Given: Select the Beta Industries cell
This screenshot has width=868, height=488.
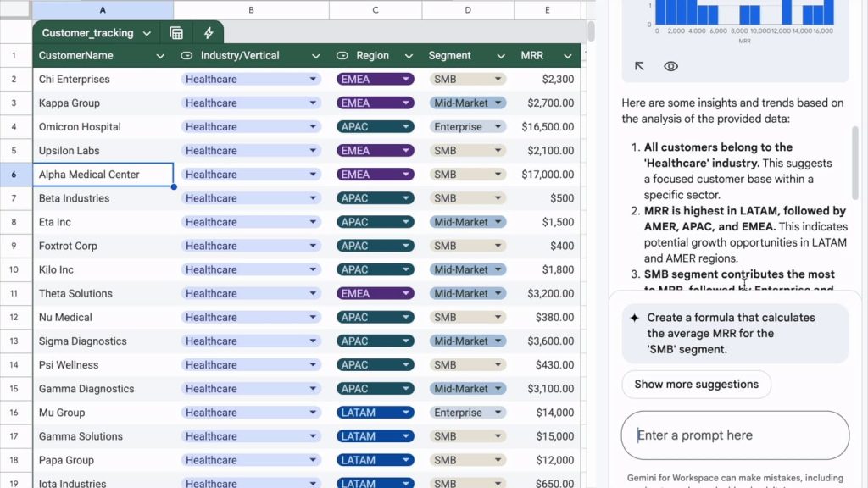Looking at the screenshot, I should [103, 198].
